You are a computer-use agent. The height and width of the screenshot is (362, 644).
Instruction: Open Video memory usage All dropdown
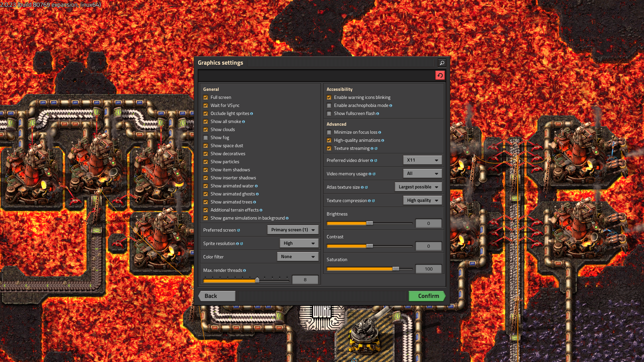pyautogui.click(x=422, y=174)
